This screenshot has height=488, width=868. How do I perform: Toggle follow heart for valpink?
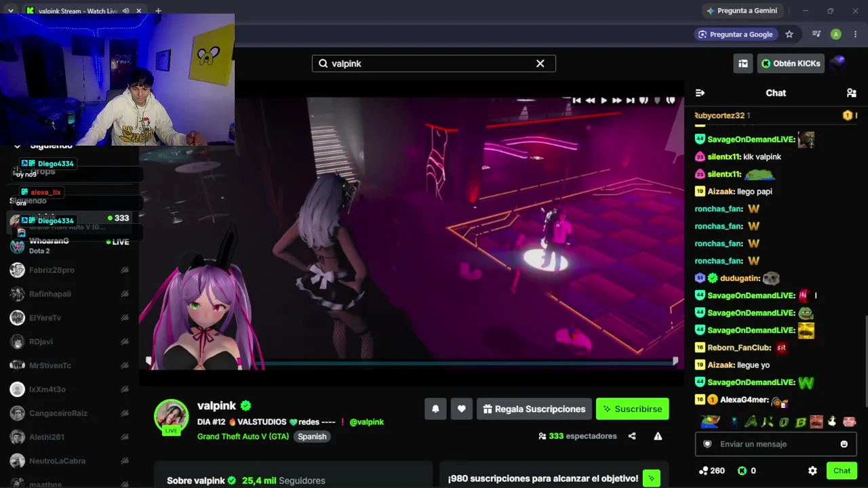point(462,409)
